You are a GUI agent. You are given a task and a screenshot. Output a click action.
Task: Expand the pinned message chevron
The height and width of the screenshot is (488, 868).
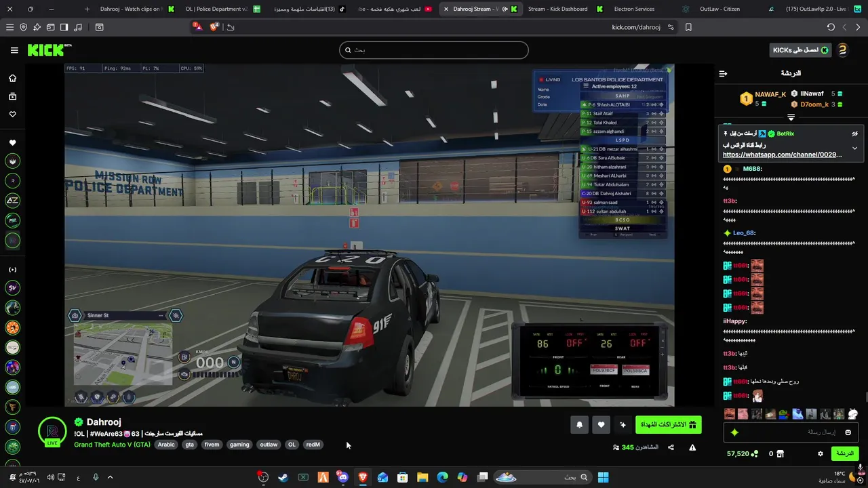click(x=854, y=148)
